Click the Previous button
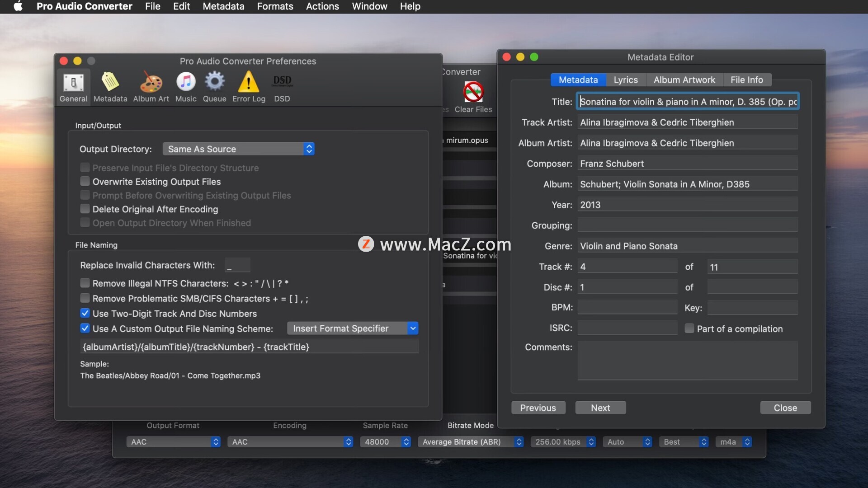 [538, 408]
